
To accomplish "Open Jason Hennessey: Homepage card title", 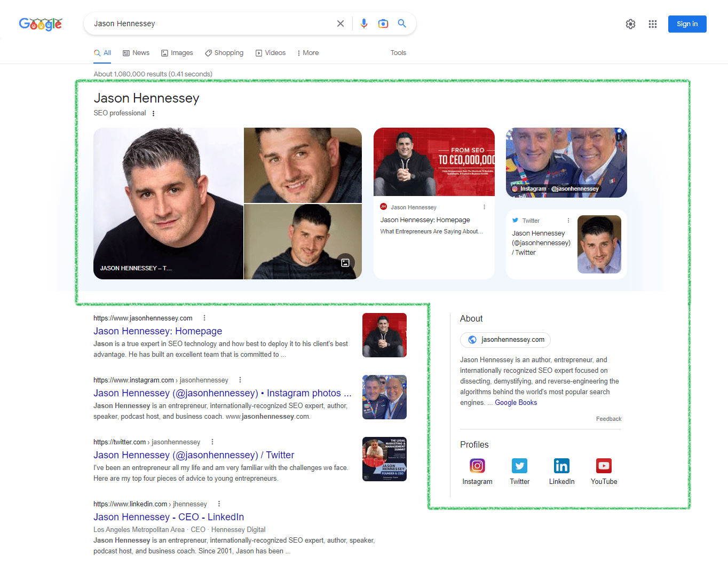I will tap(425, 220).
